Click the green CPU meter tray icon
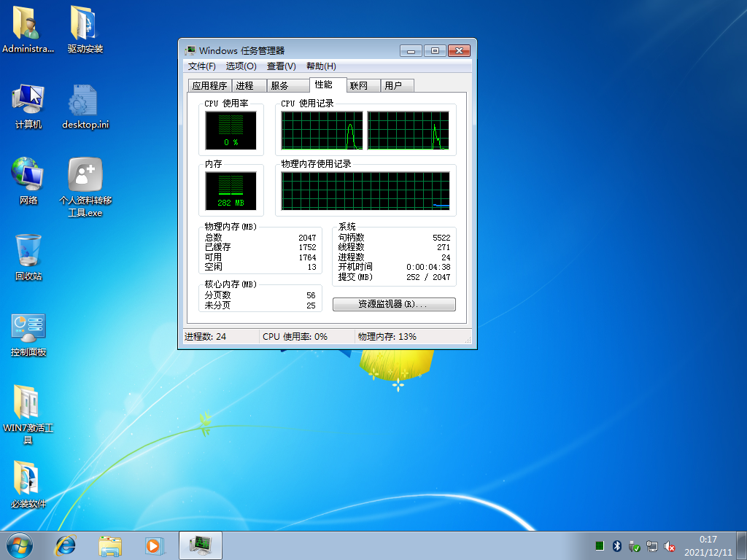 coord(600,545)
